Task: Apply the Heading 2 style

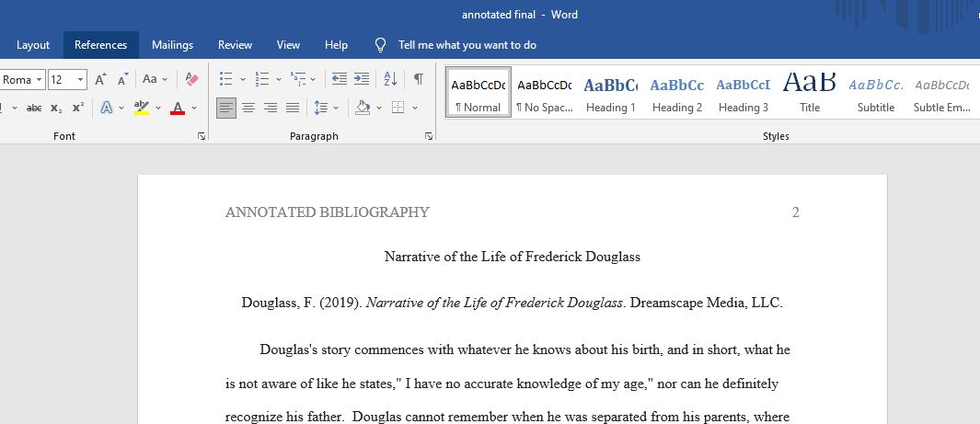Action: 677,92
